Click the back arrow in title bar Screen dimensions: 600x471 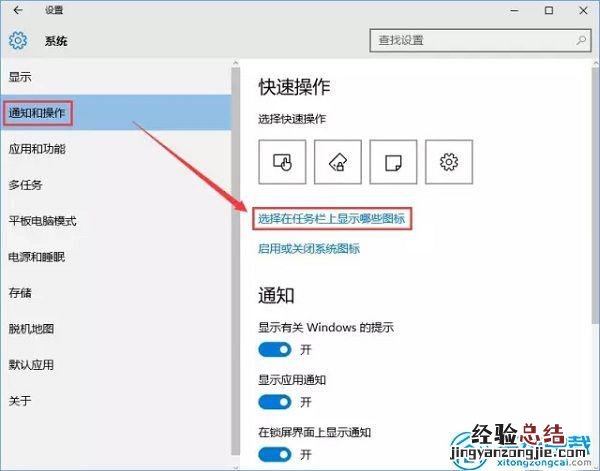[x=18, y=10]
